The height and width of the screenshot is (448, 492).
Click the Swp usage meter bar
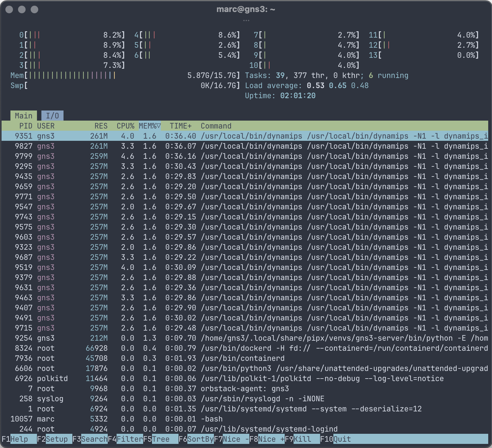125,85
